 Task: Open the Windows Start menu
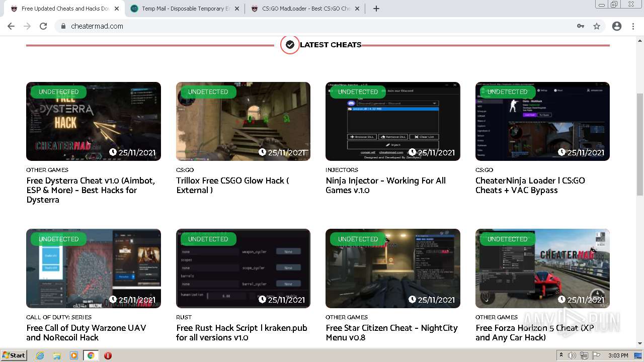(14, 355)
